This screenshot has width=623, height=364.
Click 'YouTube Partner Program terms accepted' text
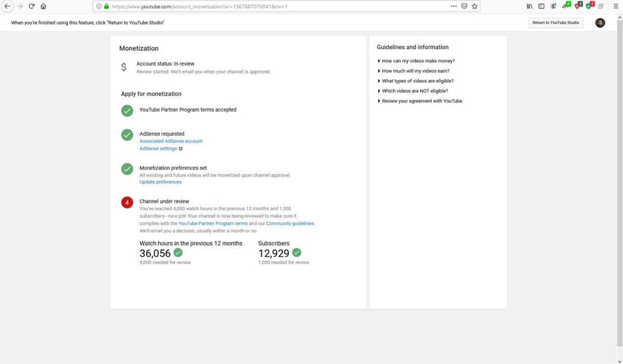pyautogui.click(x=188, y=110)
